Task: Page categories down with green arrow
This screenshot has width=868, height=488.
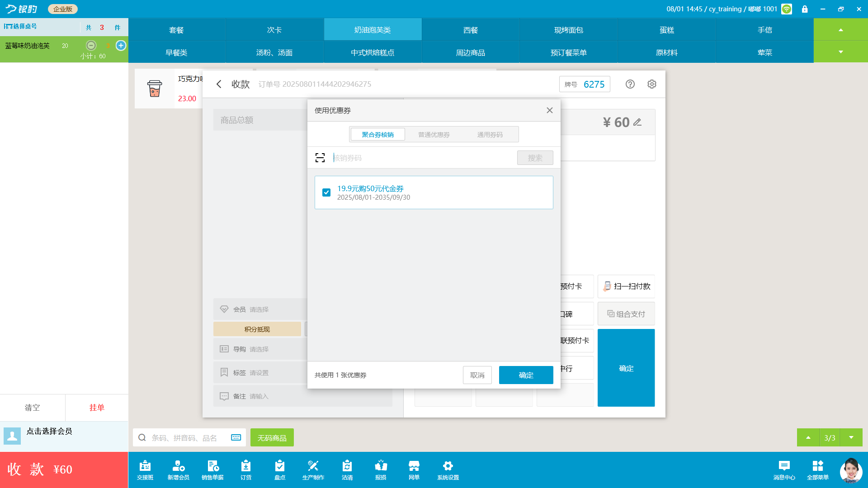Action: (x=841, y=52)
